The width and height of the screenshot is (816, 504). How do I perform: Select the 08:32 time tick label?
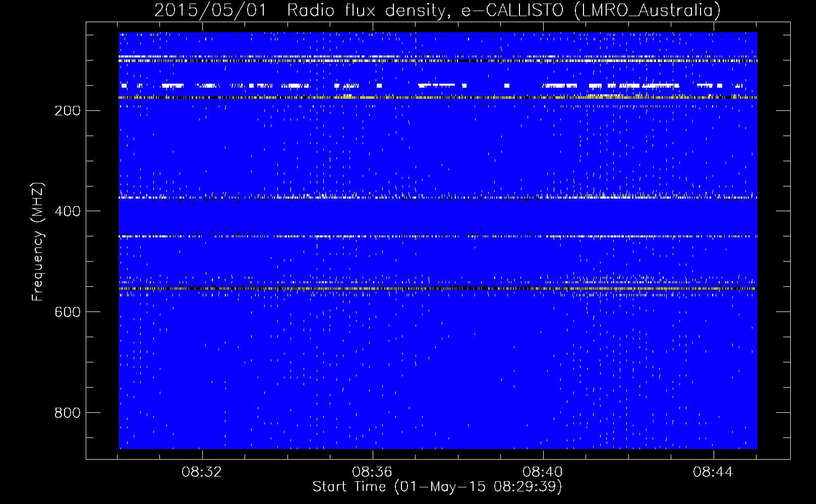coord(202,472)
